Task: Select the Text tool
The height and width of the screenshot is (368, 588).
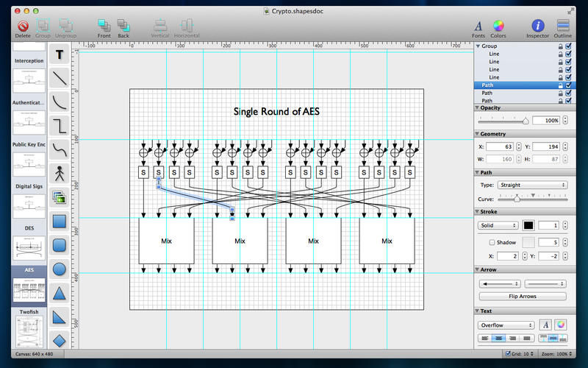Action: (x=60, y=54)
